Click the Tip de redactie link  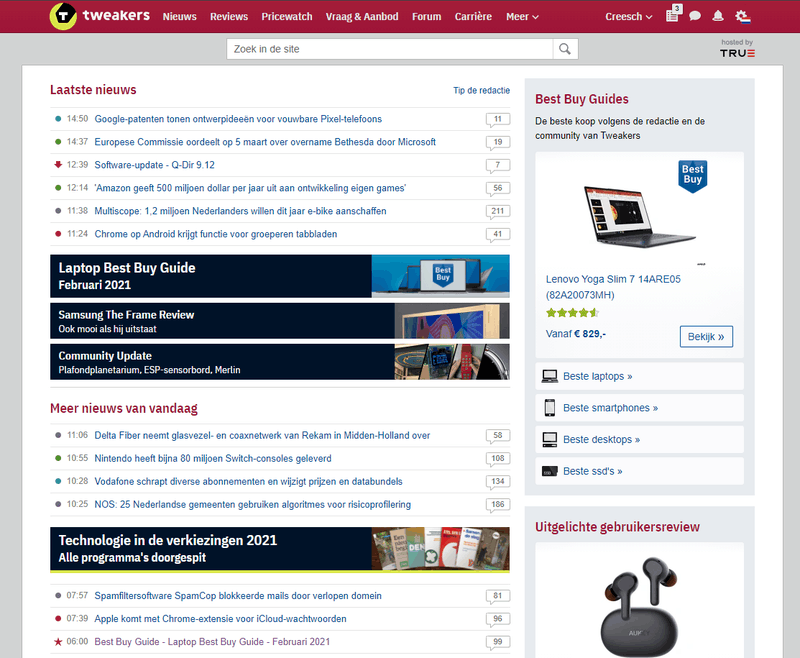pos(482,90)
